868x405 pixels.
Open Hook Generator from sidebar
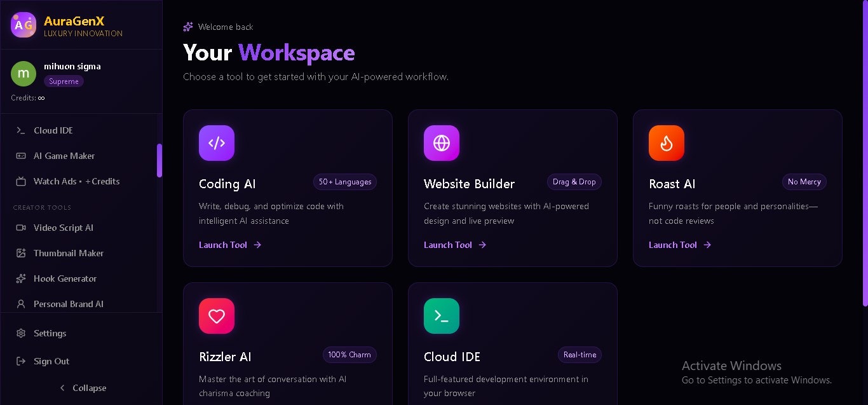[79, 278]
